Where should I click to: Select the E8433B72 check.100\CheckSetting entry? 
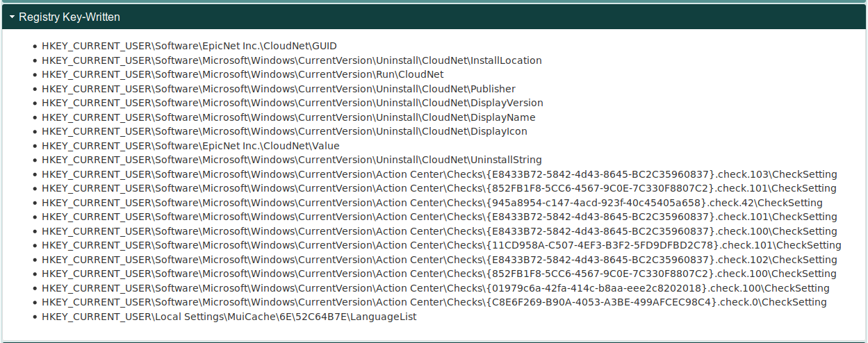(x=439, y=231)
